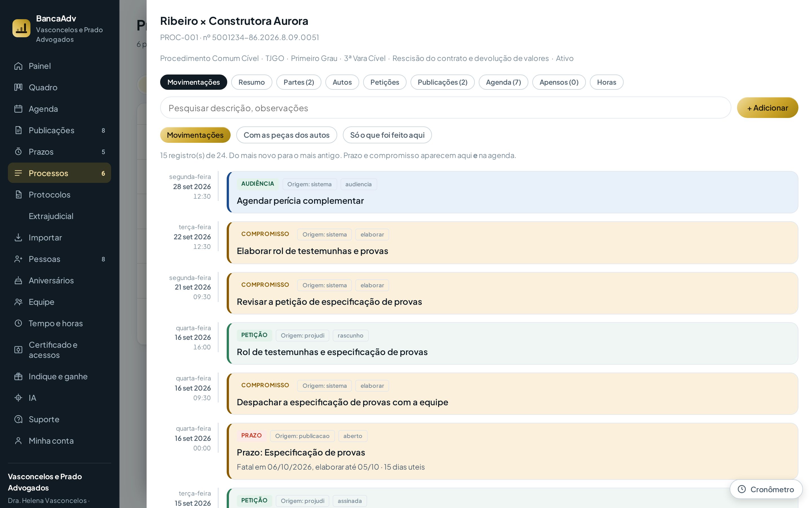Enable the 'Só o que foi feito aqui' filter
Image resolution: width=812 pixels, height=508 pixels.
(387, 135)
